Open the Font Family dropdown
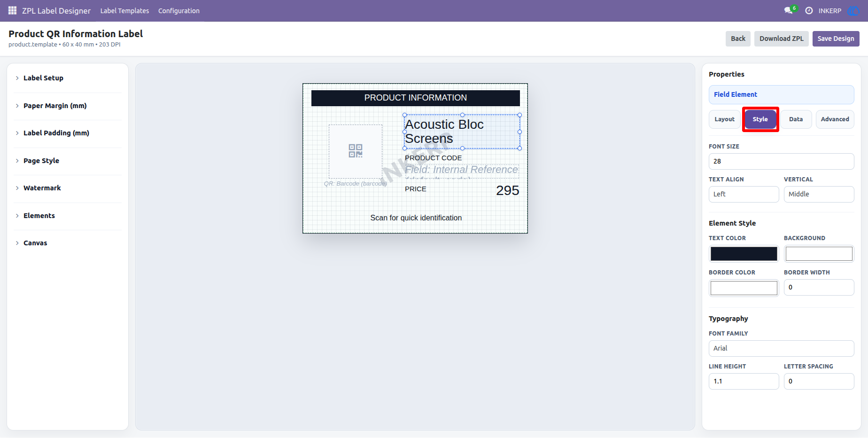This screenshot has width=868, height=438. tap(781, 348)
